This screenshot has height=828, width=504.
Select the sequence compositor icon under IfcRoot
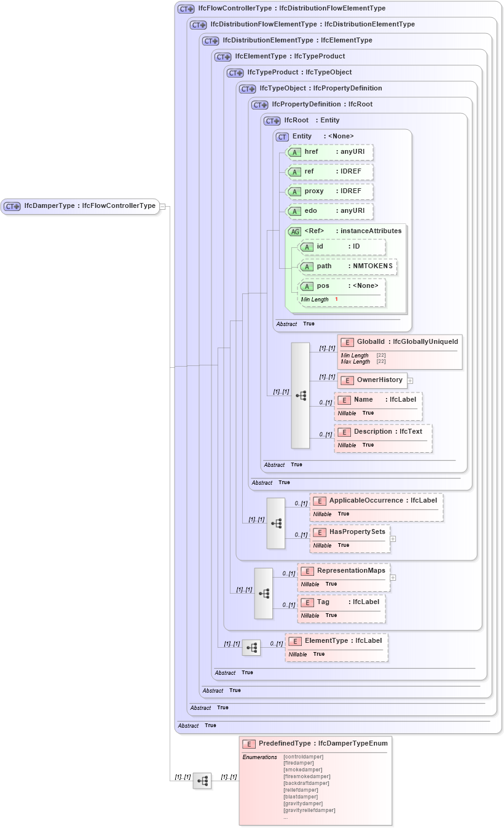(x=301, y=396)
